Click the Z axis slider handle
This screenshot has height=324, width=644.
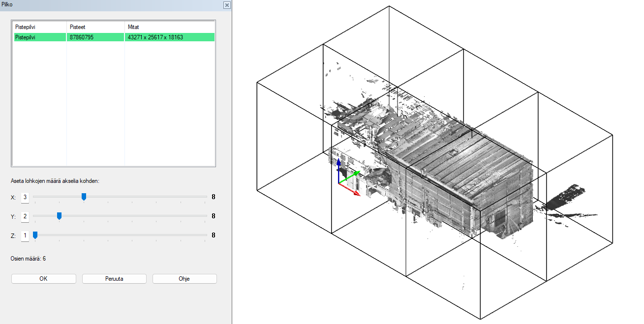pos(35,235)
